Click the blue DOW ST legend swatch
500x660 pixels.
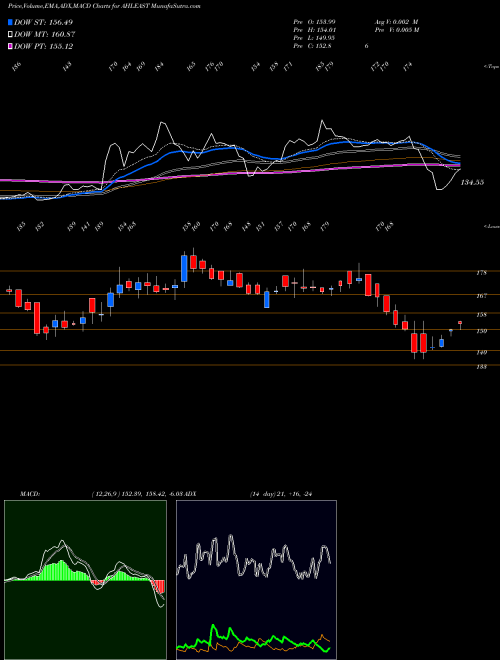(10, 22)
